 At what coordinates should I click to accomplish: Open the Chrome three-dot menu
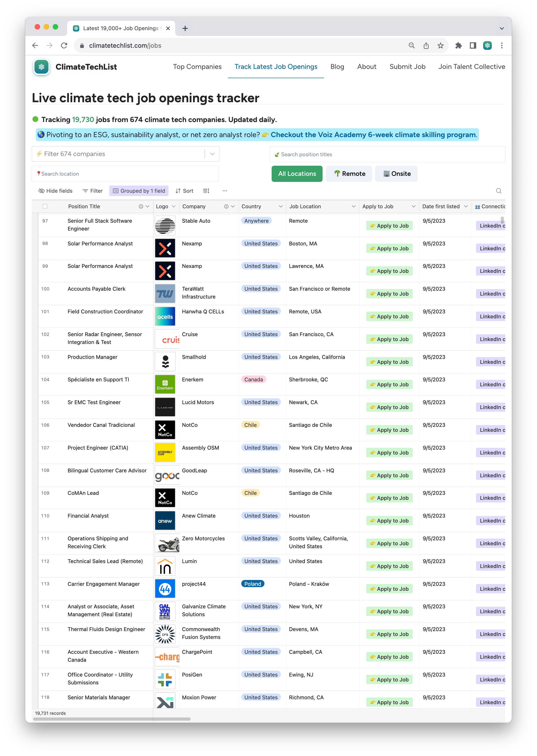pyautogui.click(x=502, y=46)
